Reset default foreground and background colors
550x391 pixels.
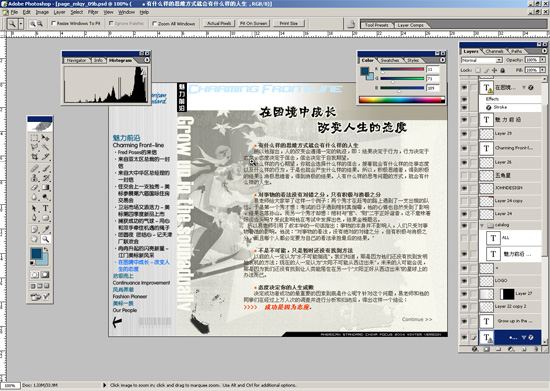tap(32, 263)
